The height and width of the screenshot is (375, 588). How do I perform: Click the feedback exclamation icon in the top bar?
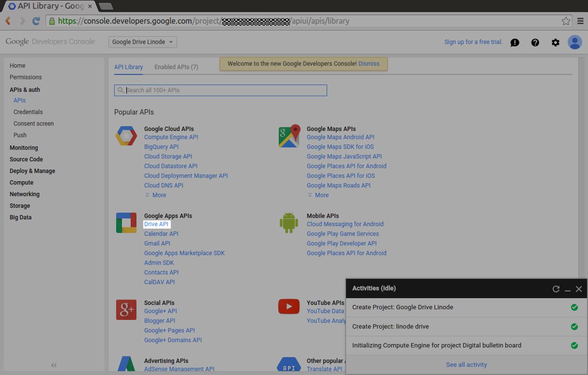515,42
